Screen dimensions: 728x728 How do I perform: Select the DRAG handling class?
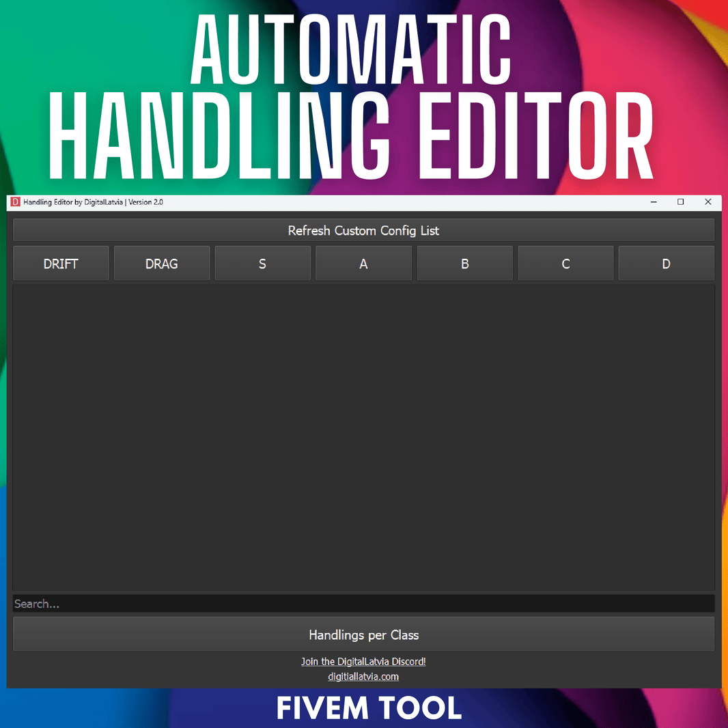(162, 263)
